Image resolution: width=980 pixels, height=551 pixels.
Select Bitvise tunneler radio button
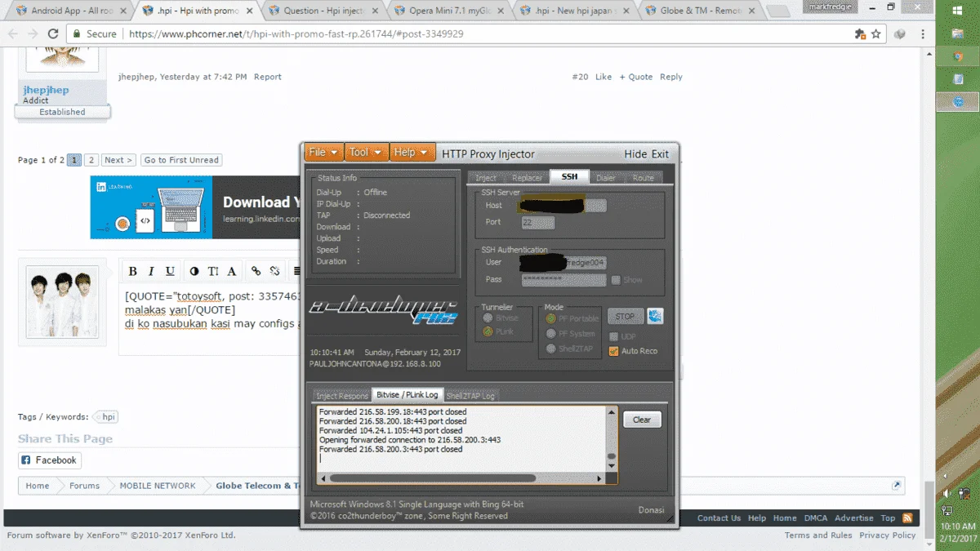[x=488, y=318]
